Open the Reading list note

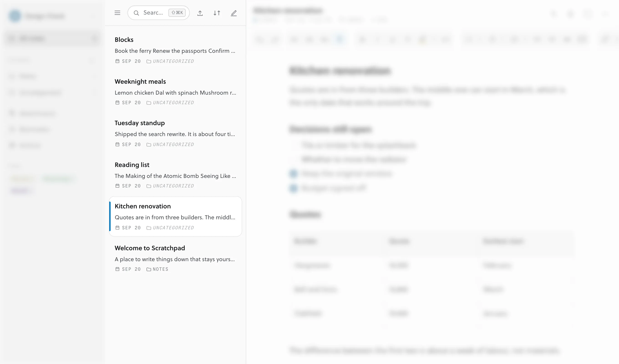click(x=175, y=175)
